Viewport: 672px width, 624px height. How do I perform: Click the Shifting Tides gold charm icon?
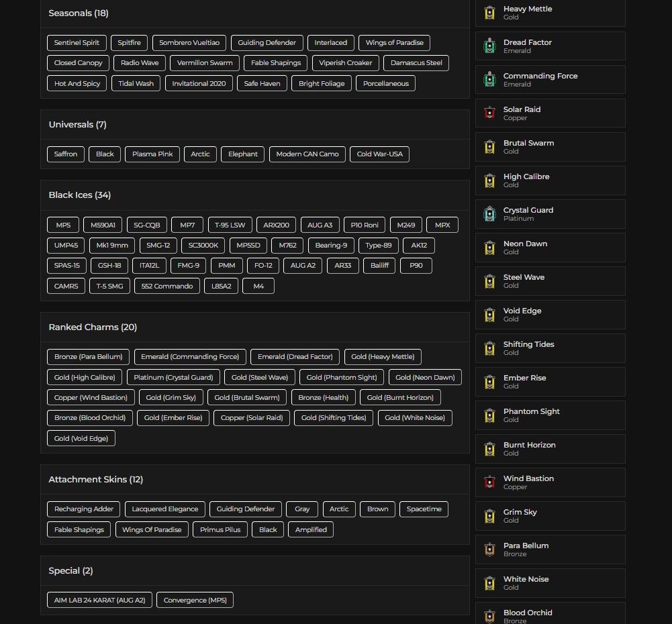click(x=489, y=348)
